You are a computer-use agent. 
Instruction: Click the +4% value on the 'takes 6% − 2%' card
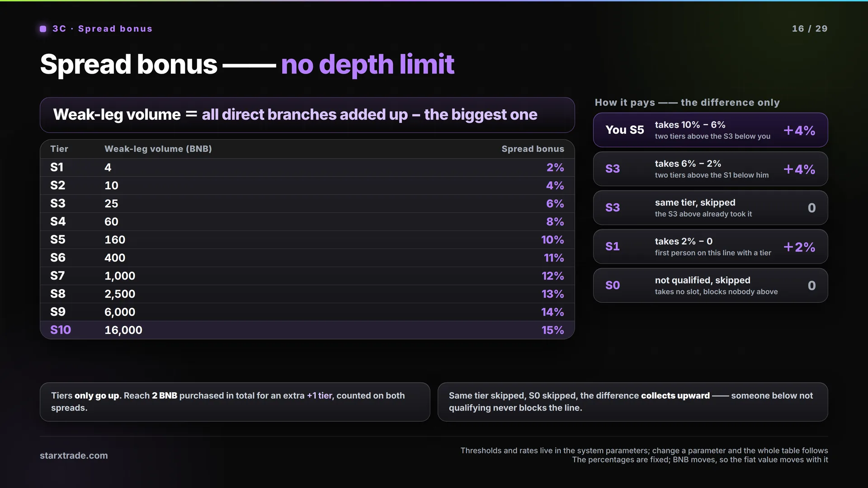point(799,169)
